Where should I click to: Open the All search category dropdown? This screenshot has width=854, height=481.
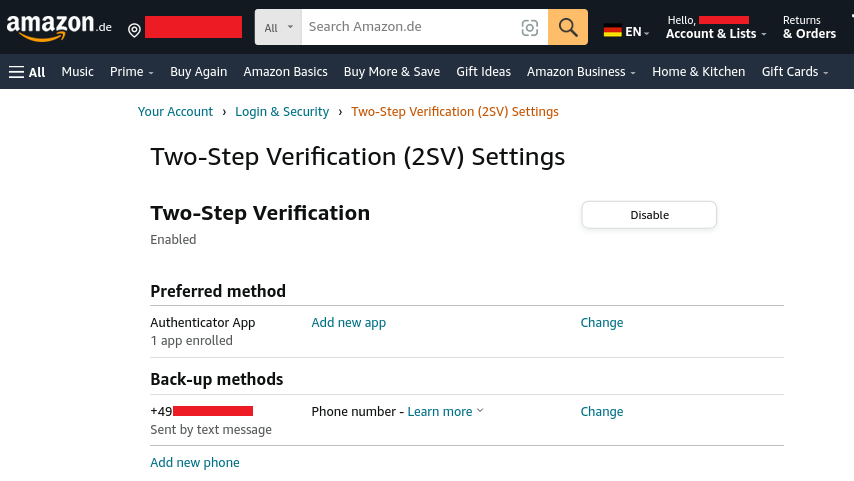click(x=279, y=28)
